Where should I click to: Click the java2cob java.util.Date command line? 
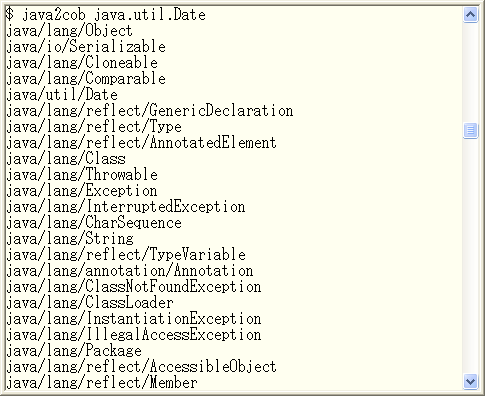point(106,15)
